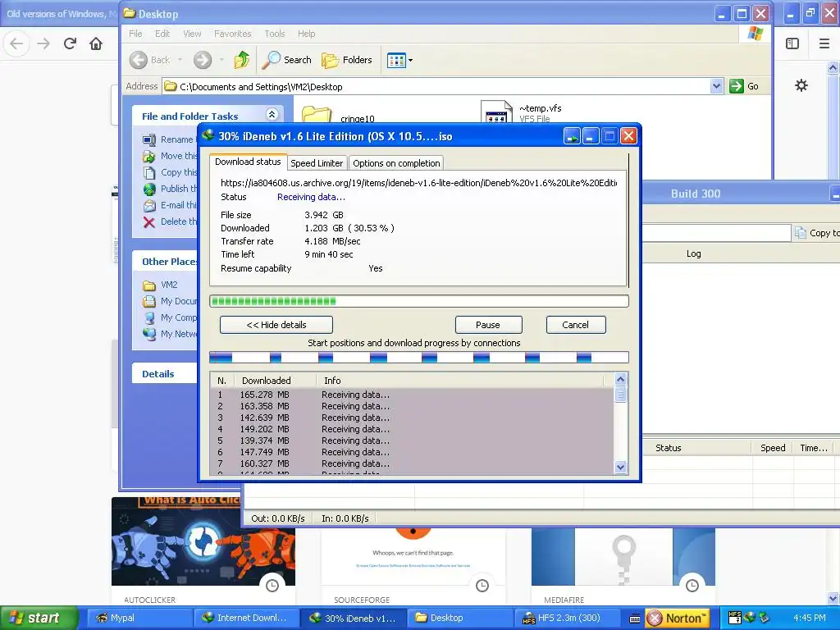Open VM2 folder under Other Places
840x630 pixels.
coord(169,285)
